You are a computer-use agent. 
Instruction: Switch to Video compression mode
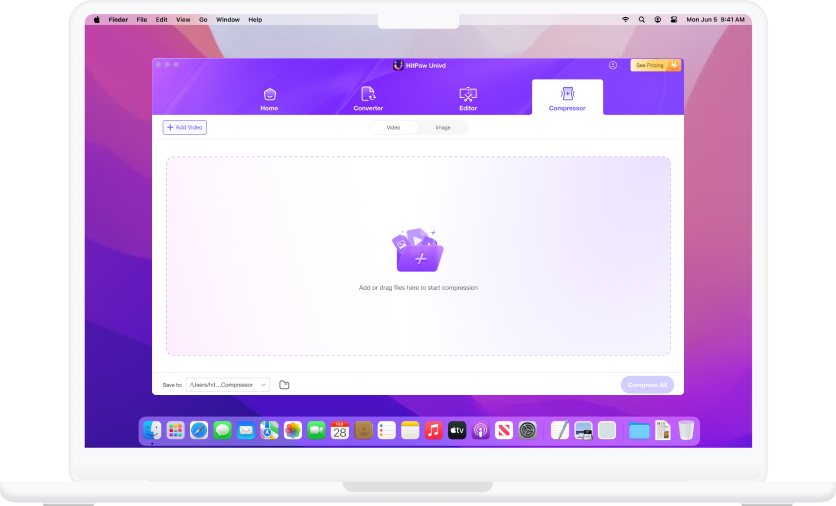tap(393, 127)
